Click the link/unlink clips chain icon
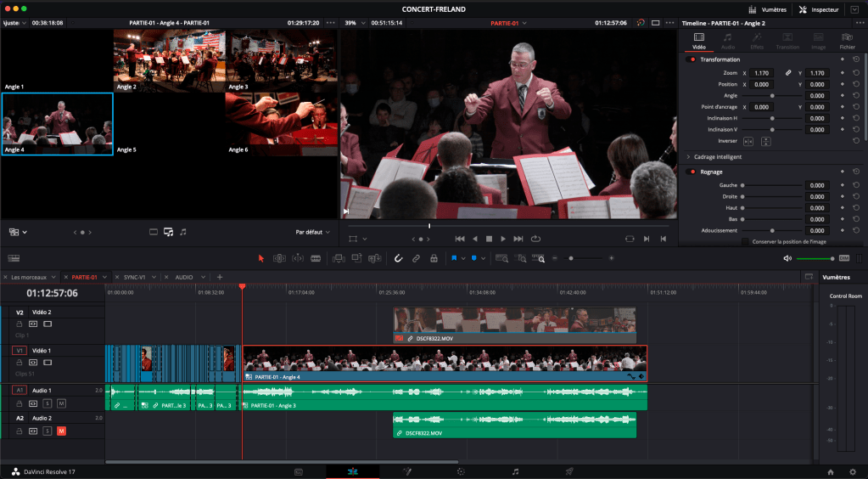 click(x=416, y=258)
